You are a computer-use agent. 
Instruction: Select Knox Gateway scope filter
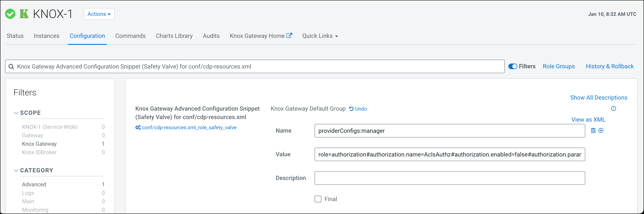(x=39, y=144)
